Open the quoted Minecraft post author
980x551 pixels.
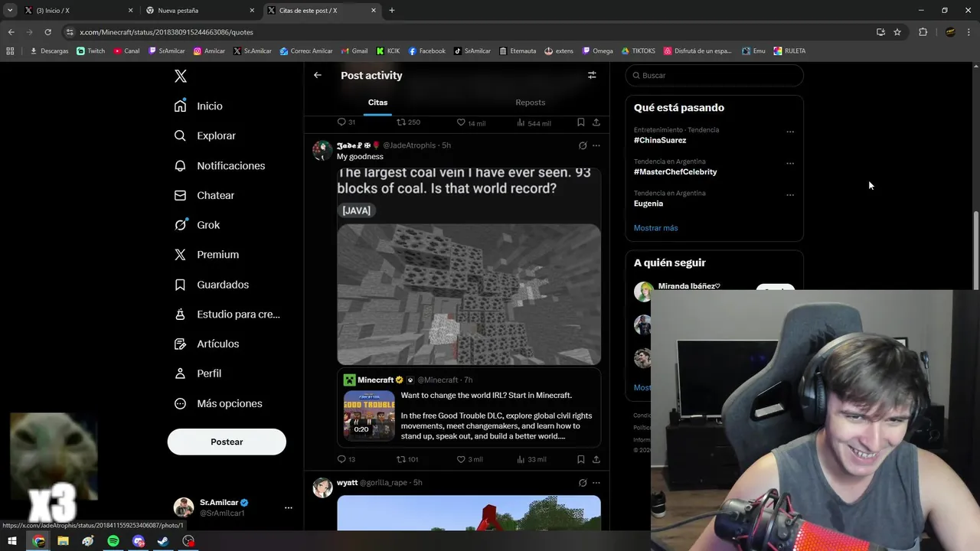(375, 380)
